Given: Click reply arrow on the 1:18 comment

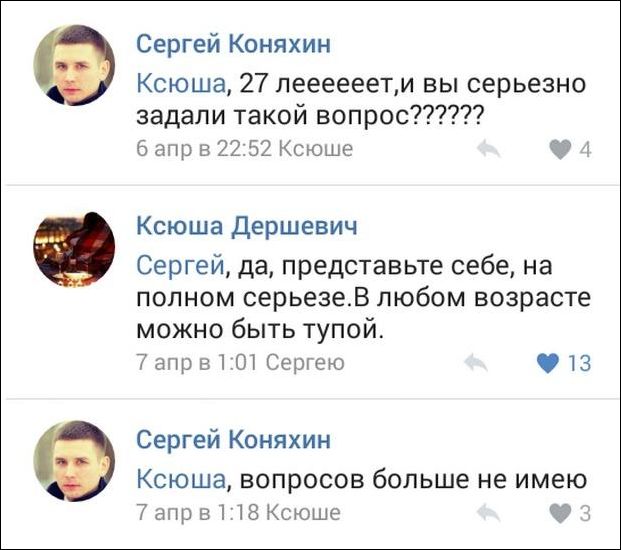Looking at the screenshot, I should (488, 514).
